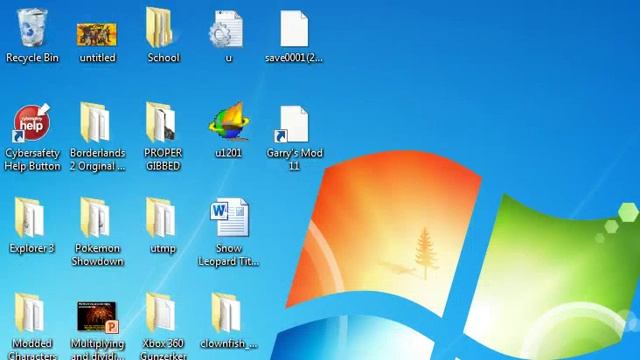Open the clownfish folder
The width and height of the screenshot is (640, 360).
(x=226, y=313)
